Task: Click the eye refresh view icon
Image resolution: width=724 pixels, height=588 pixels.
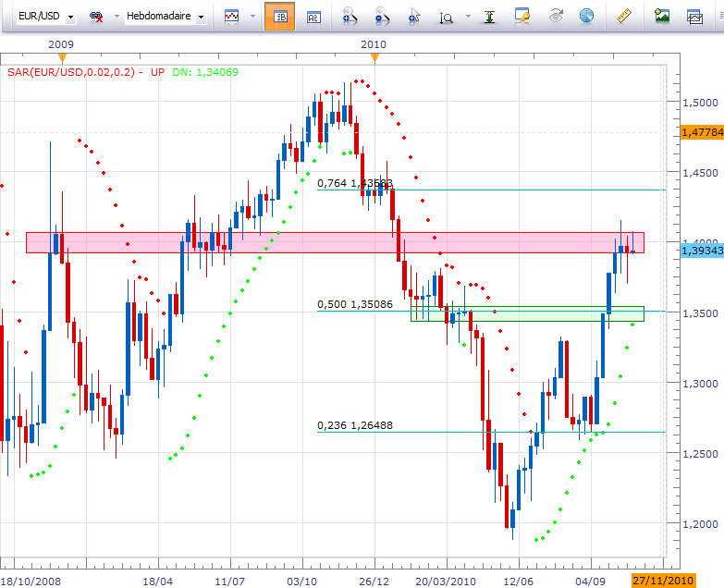Action: pyautogui.click(x=556, y=16)
